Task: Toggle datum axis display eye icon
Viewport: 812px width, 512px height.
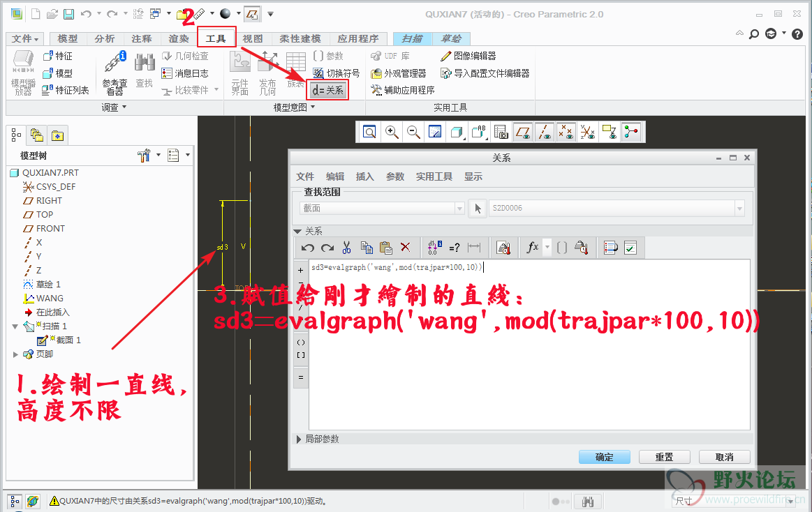Action: [545, 132]
